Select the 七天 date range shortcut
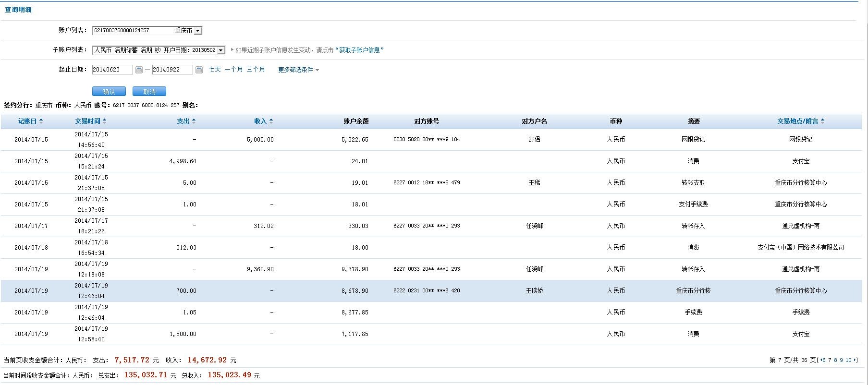The height and width of the screenshot is (385, 868). 215,70
